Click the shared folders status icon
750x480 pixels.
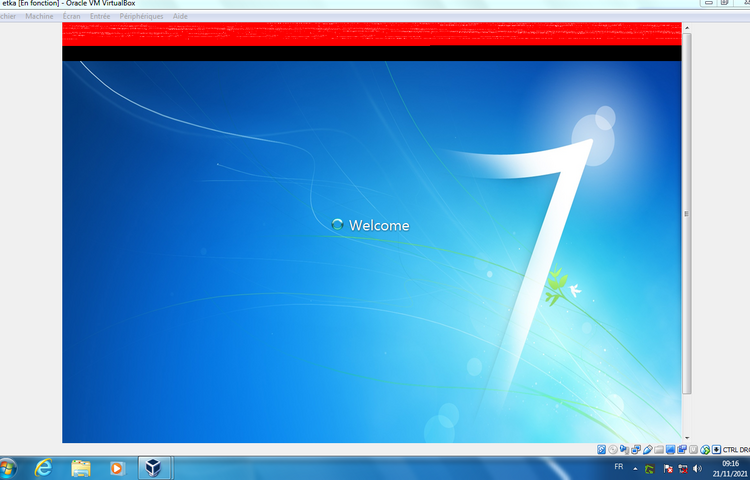[659, 449]
